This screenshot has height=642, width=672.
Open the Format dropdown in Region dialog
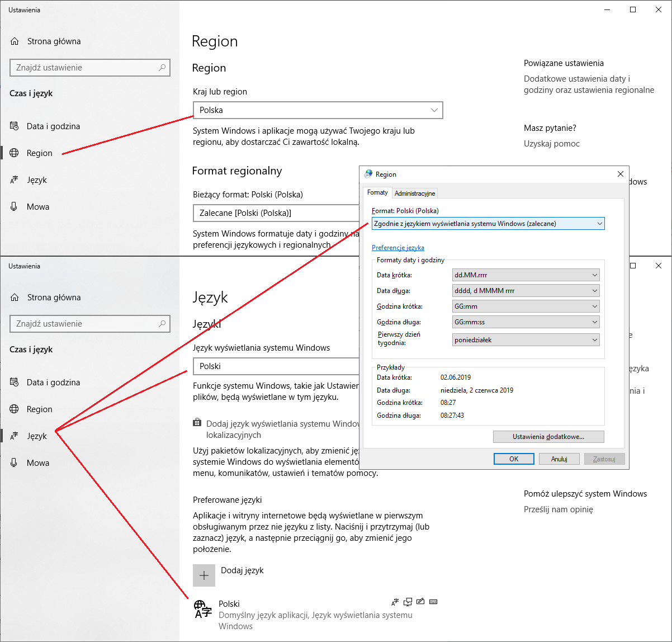[488, 224]
